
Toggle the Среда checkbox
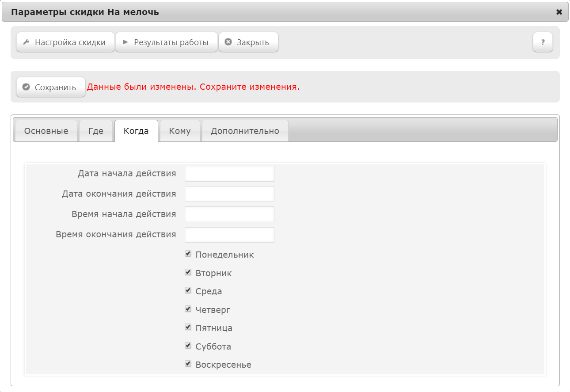pos(188,290)
